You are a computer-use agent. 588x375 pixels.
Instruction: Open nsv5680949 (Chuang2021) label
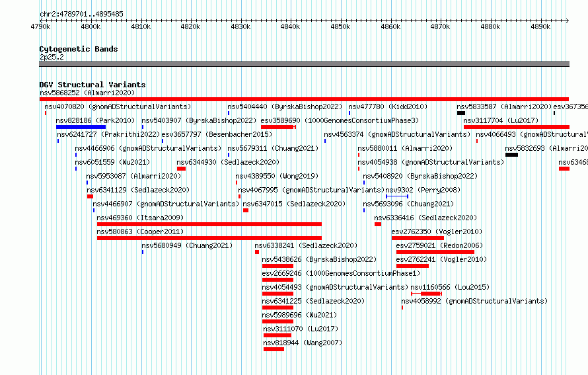[x=187, y=245]
